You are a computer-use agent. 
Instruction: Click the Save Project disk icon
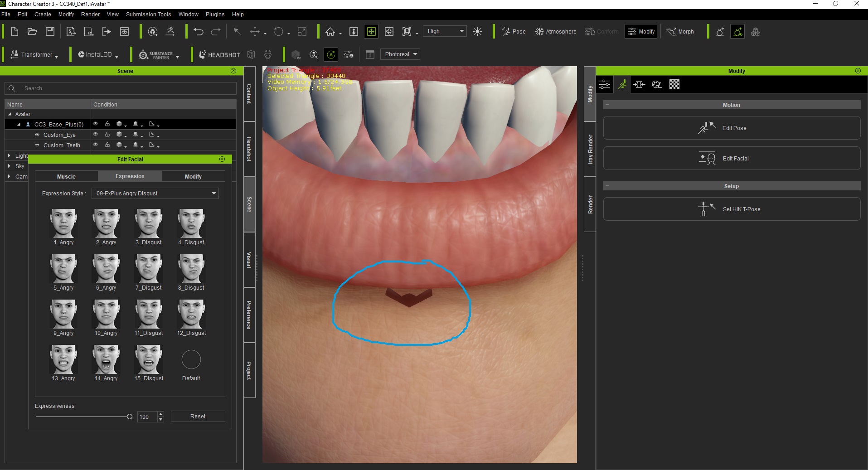click(x=50, y=32)
